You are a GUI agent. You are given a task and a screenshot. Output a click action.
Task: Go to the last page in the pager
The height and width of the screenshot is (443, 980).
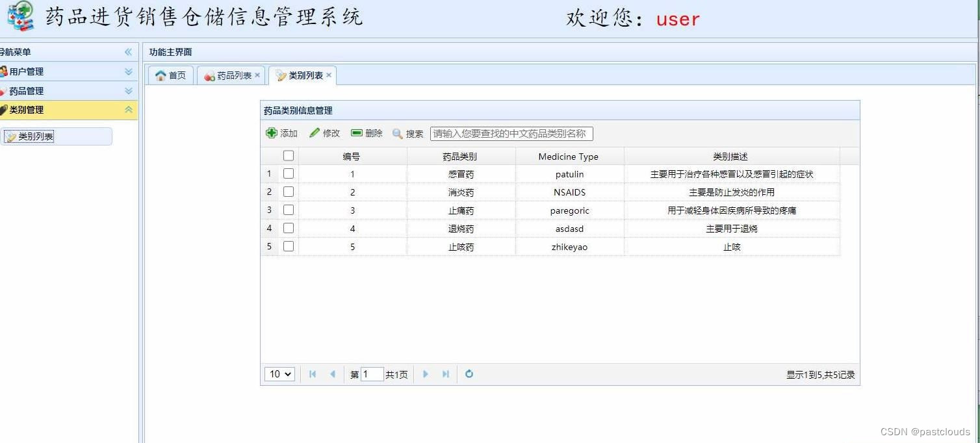[446, 374]
